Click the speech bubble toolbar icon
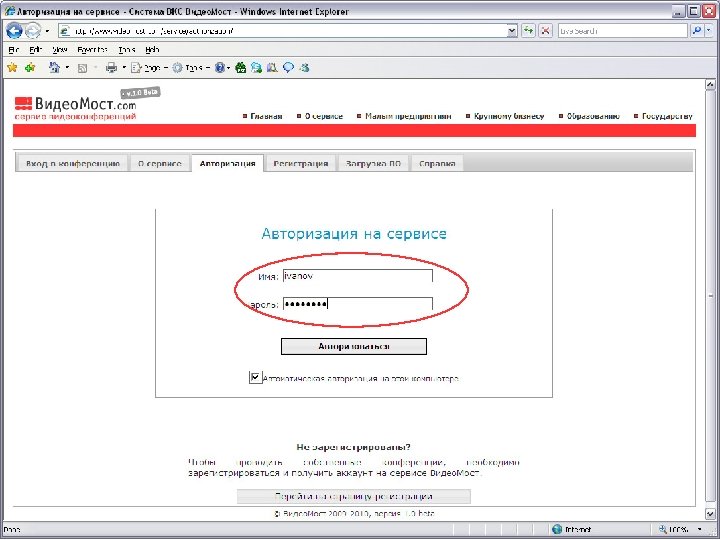The height and width of the screenshot is (540, 720). coord(288,68)
